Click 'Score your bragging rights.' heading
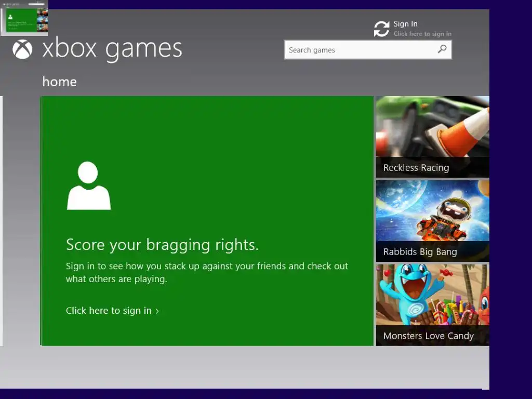532x399 pixels. [x=162, y=245]
